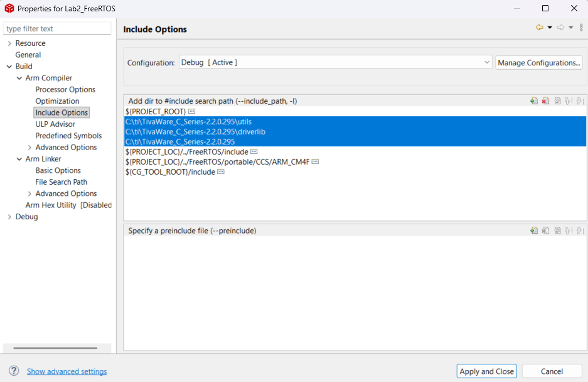Open the back navigation history dropdown
This screenshot has height=382, width=588.
pos(549,28)
